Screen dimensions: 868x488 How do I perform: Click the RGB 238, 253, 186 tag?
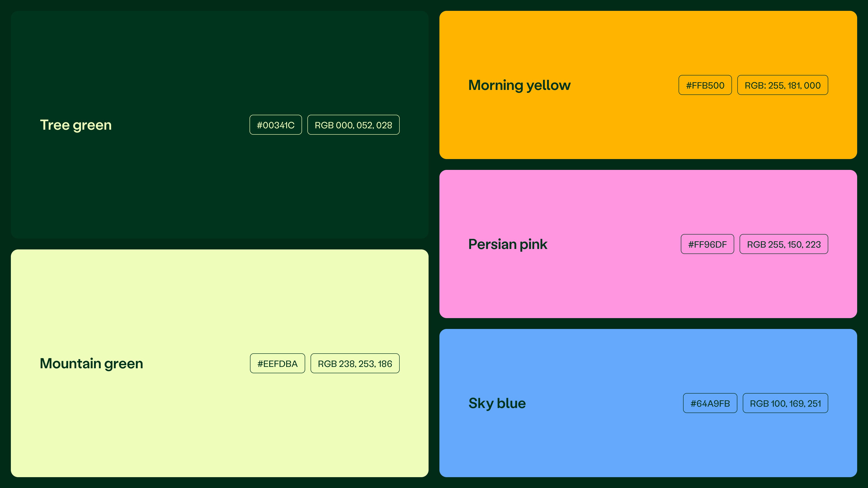(x=355, y=363)
